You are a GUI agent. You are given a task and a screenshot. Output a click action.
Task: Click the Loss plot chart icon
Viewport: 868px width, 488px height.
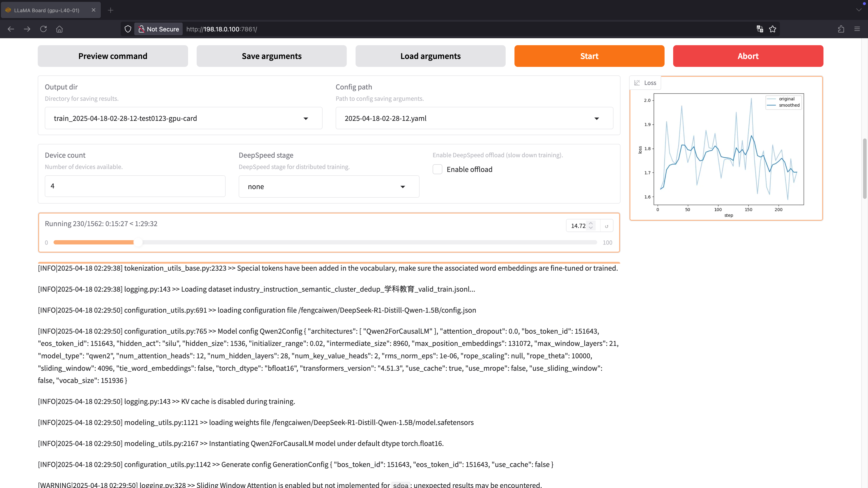[637, 83]
